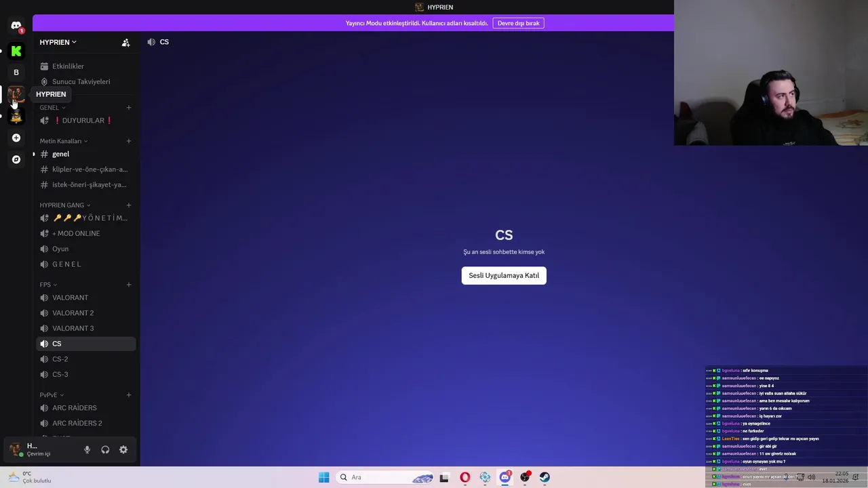Open Discord from the taskbar
The height and width of the screenshot is (488, 868).
pos(505,477)
